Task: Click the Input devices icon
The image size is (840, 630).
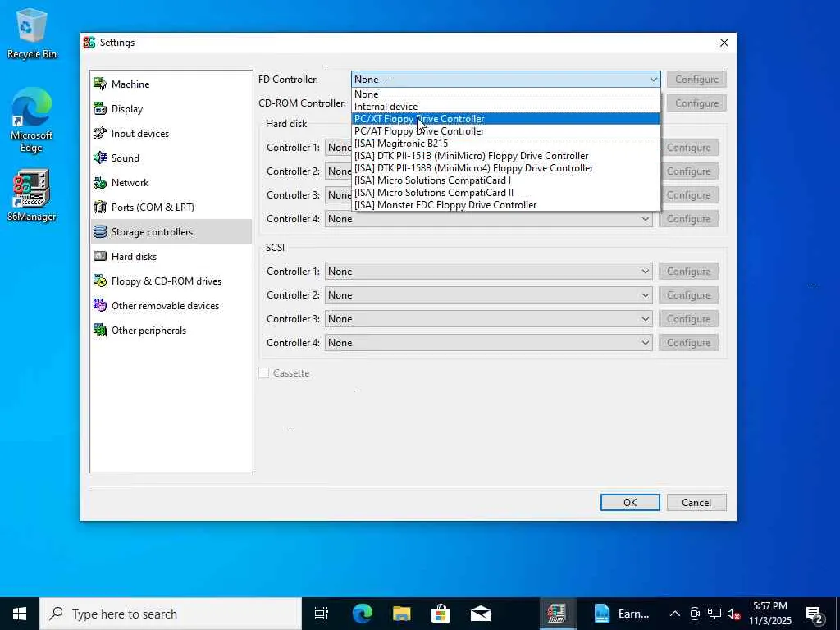Action: [100, 133]
